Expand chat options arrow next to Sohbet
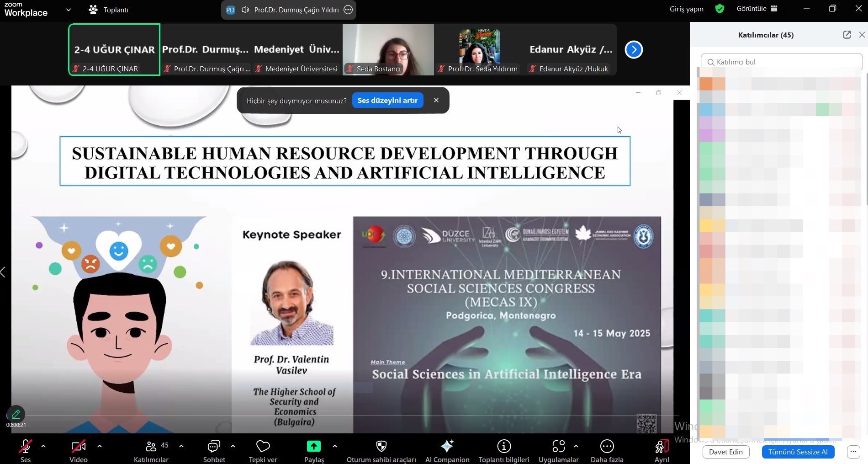 tap(233, 446)
